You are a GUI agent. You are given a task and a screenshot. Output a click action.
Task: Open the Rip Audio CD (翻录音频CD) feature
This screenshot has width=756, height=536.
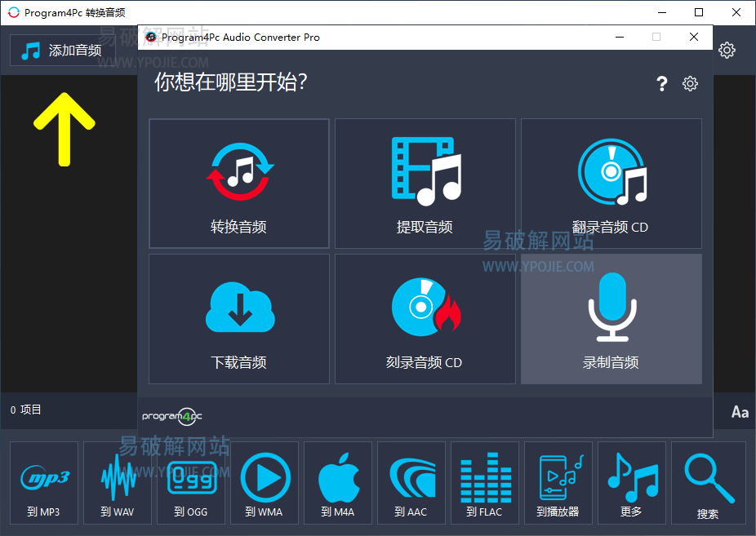[611, 183]
